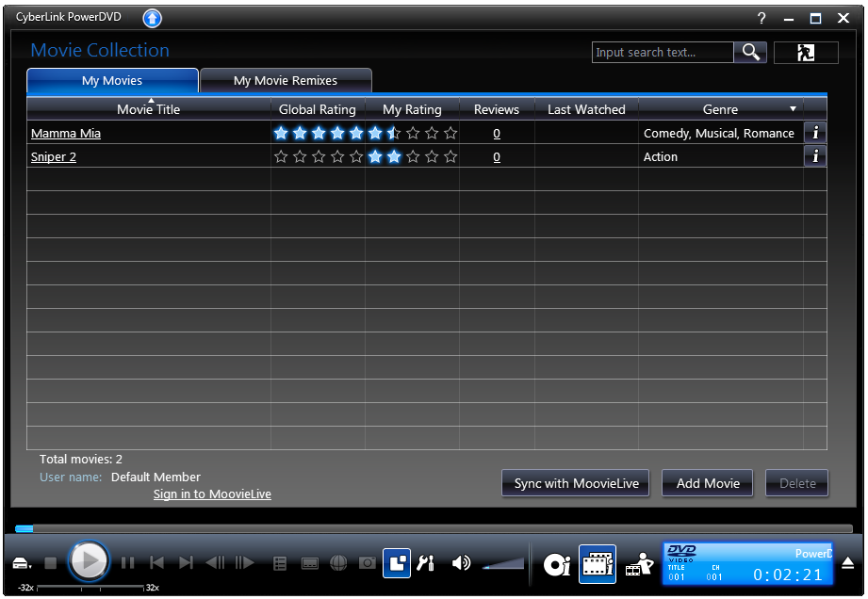Viewport: 868px width, 599px height.
Task: Open Sniper 2 review count link
Action: pyautogui.click(x=497, y=157)
